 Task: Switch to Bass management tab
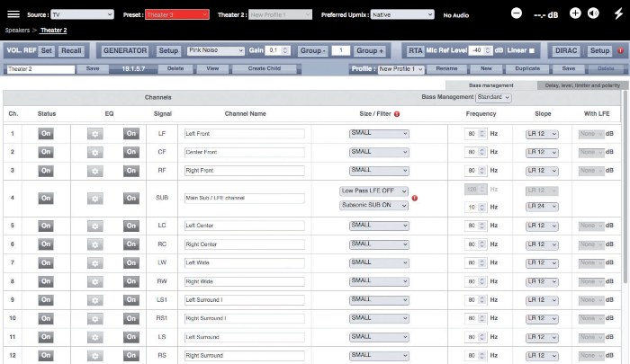(490, 85)
